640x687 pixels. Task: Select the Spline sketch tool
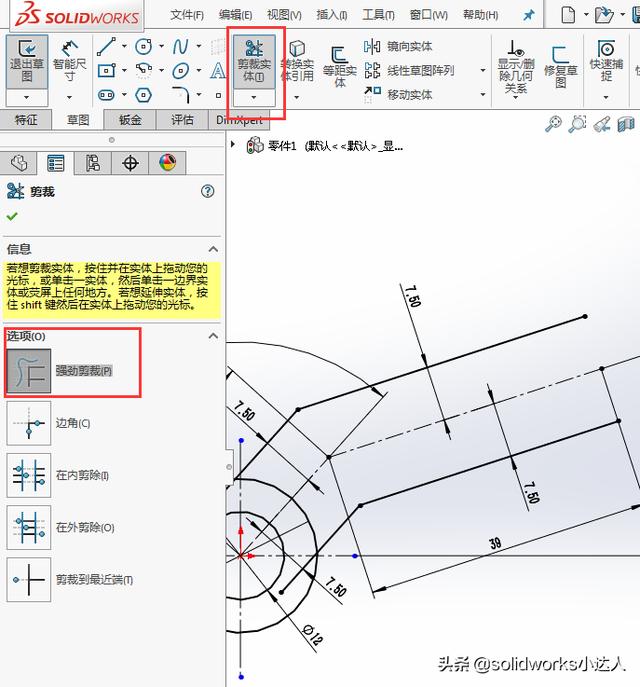[180, 46]
